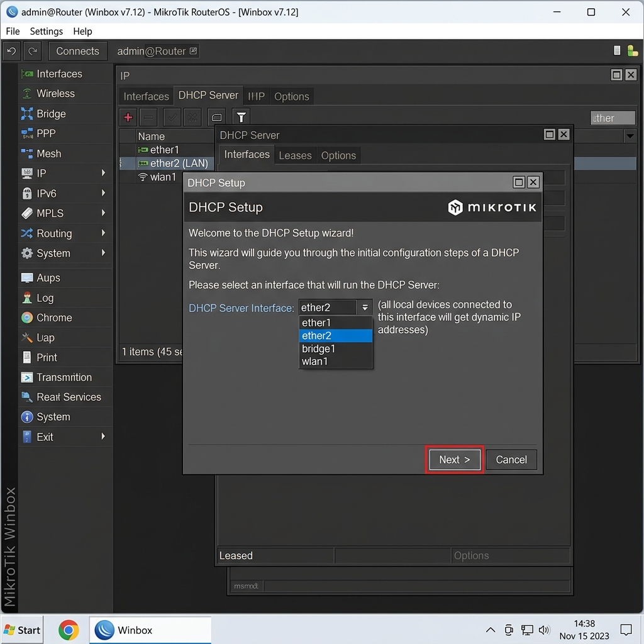This screenshot has height=644, width=644.
Task: Switch to Interfaces tab in IP window
Action: click(146, 96)
